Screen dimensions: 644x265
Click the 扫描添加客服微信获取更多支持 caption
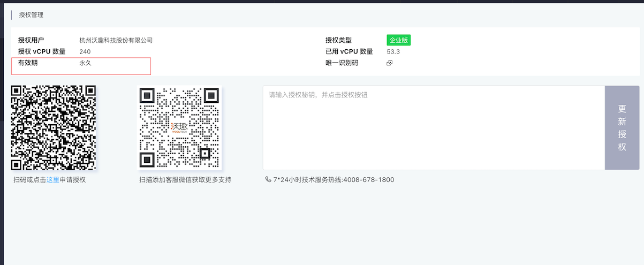185,180
